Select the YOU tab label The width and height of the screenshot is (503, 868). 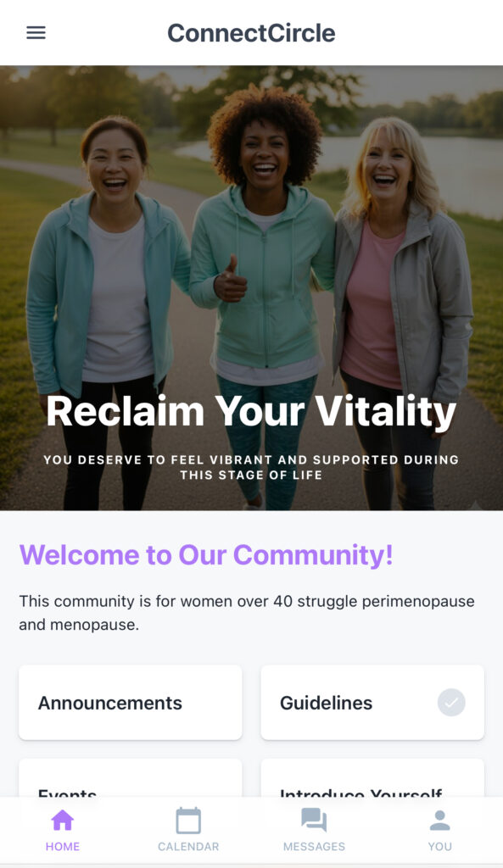(440, 847)
